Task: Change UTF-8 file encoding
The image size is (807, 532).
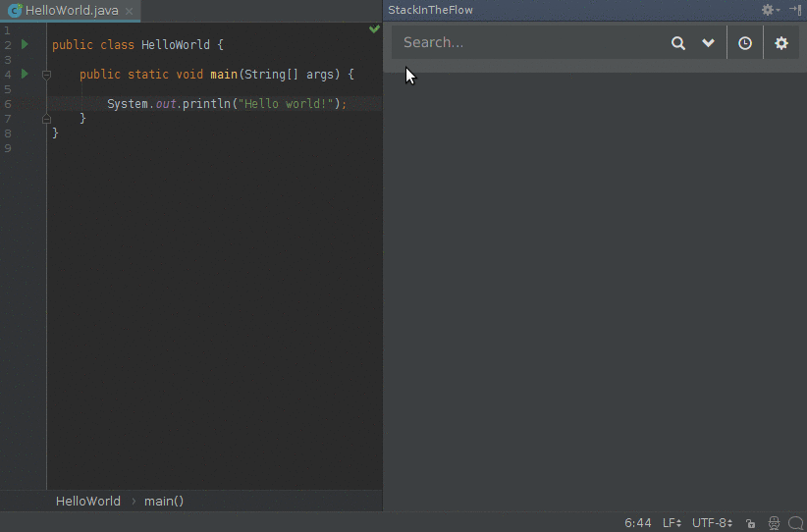Action: [712, 523]
